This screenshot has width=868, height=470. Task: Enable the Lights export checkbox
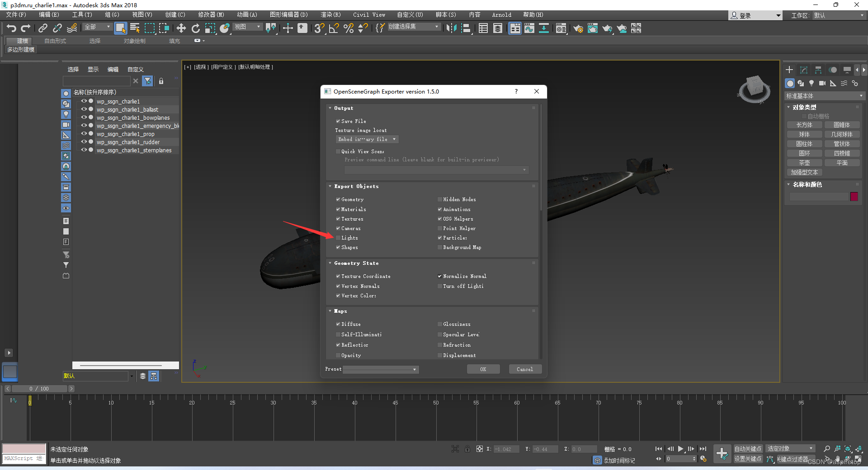pyautogui.click(x=338, y=238)
